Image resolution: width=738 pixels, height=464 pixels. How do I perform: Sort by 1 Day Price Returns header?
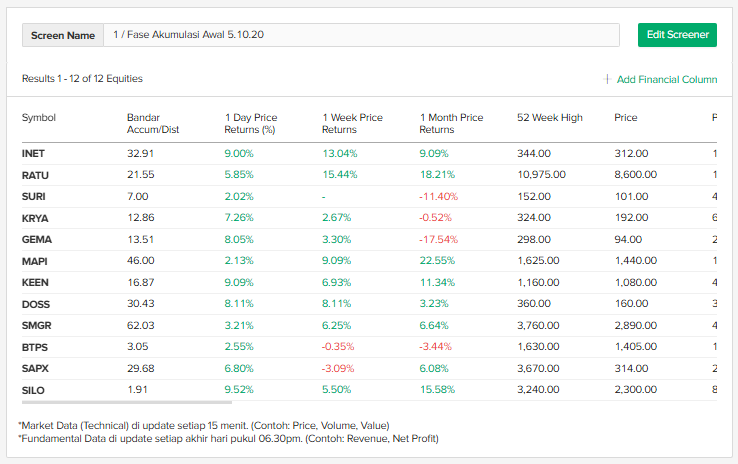click(x=251, y=123)
